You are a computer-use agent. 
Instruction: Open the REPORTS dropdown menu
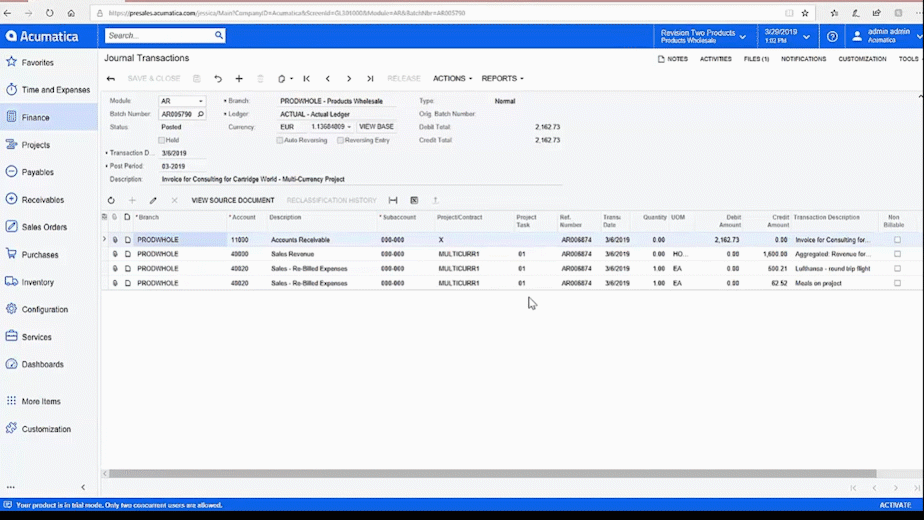[502, 78]
